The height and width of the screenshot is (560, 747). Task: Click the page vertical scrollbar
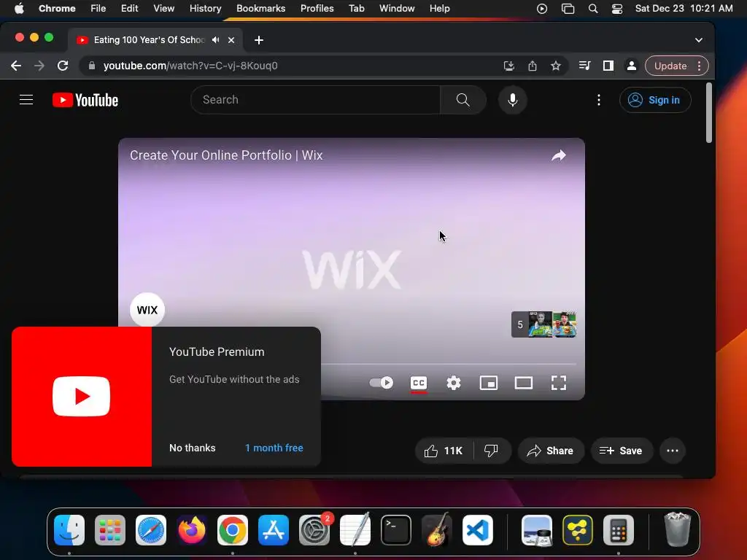(709, 113)
